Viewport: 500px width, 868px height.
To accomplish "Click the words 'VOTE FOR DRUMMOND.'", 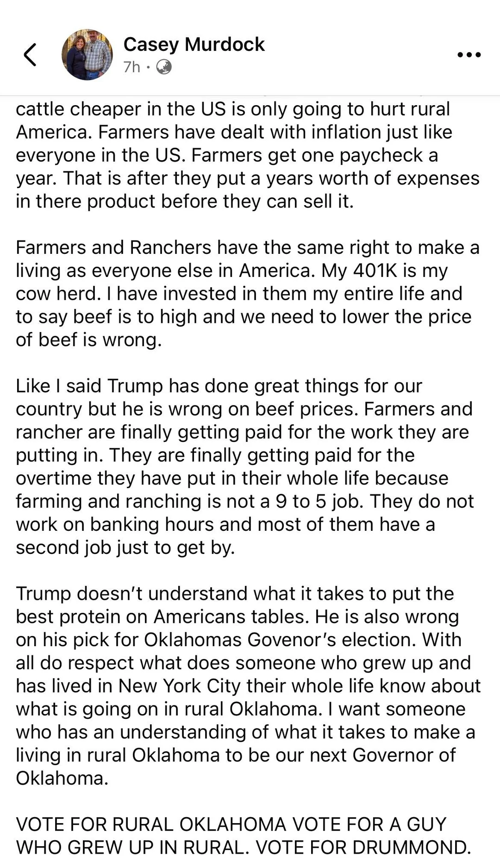I will click(363, 847).
